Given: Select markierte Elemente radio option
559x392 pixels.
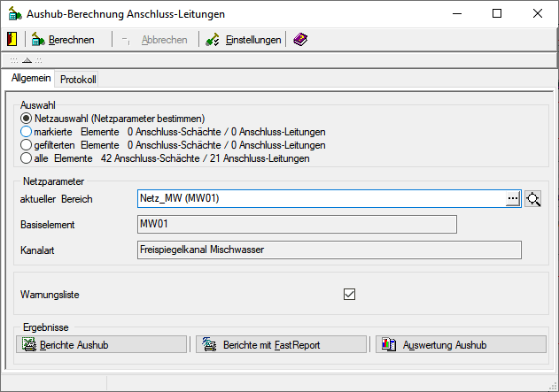Looking at the screenshot, I should [x=27, y=132].
